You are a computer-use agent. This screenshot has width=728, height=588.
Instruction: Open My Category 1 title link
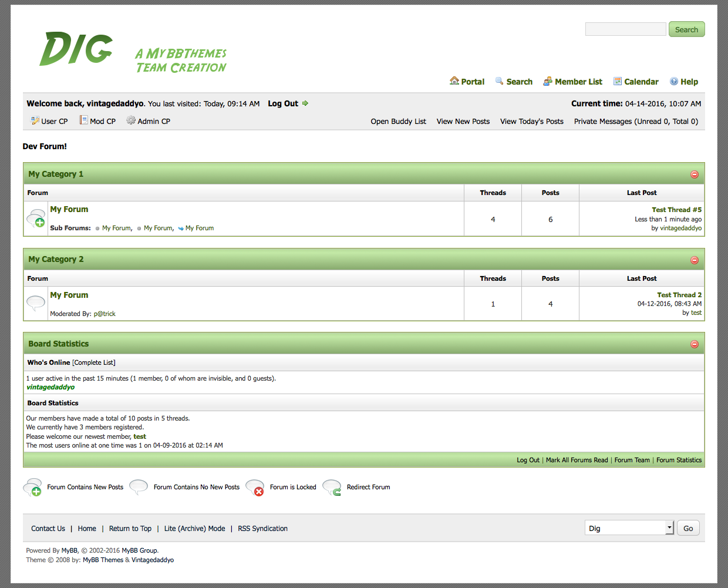(56, 174)
